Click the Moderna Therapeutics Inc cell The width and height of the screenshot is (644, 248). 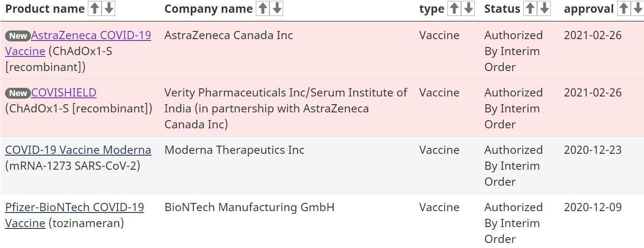pyautogui.click(x=234, y=150)
